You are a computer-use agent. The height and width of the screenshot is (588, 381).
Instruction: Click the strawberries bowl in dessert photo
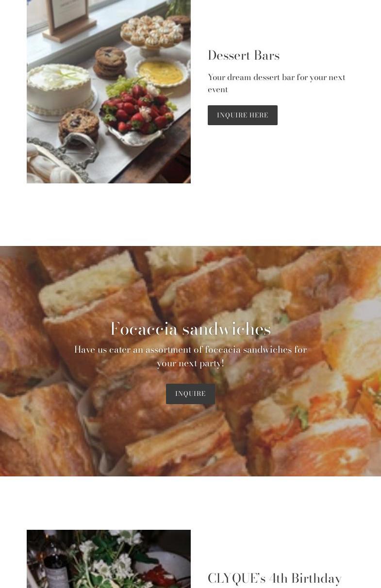pos(137,113)
